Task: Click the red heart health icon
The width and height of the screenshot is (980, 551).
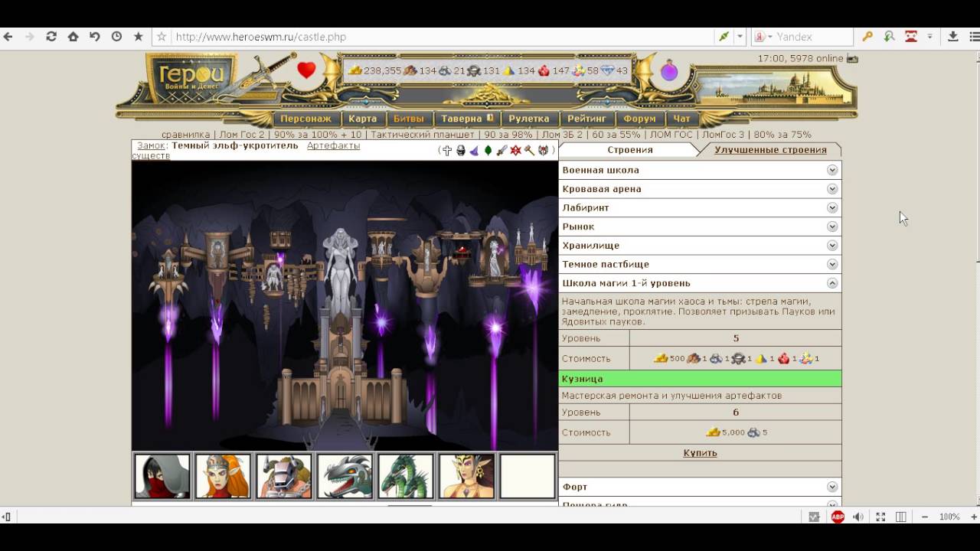Action: point(306,70)
